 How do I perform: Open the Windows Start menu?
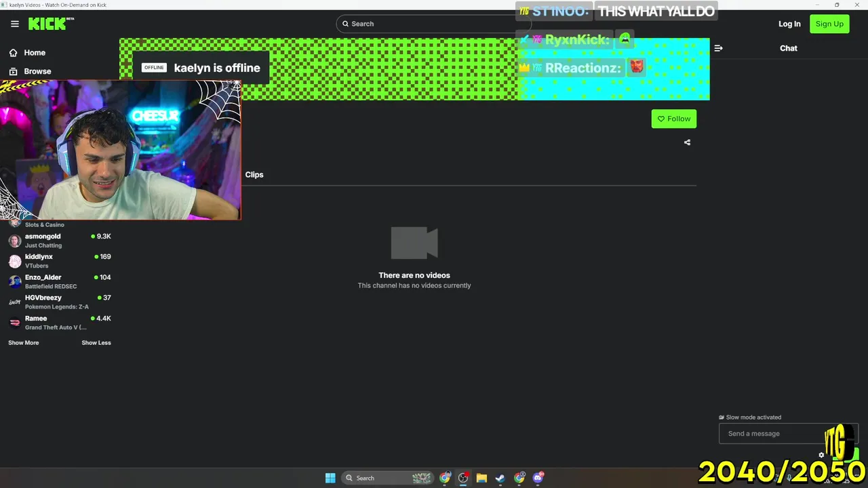330,478
